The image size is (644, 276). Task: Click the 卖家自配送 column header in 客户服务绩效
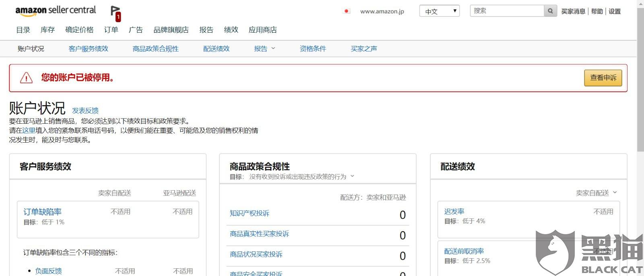[115, 193]
